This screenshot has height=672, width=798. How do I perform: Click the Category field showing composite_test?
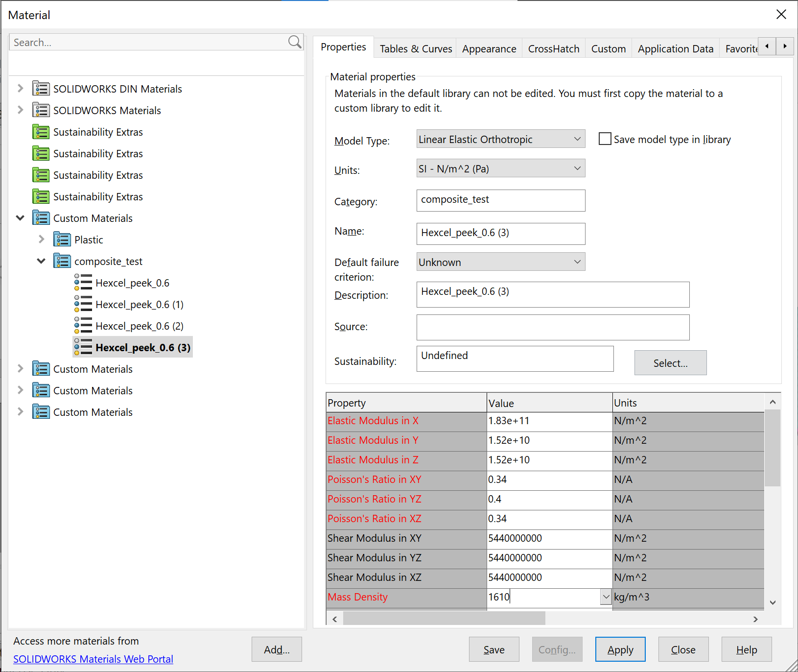click(x=501, y=200)
